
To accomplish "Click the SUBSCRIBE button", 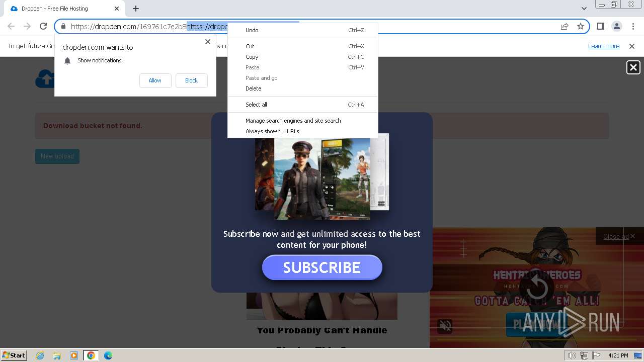I will click(322, 267).
